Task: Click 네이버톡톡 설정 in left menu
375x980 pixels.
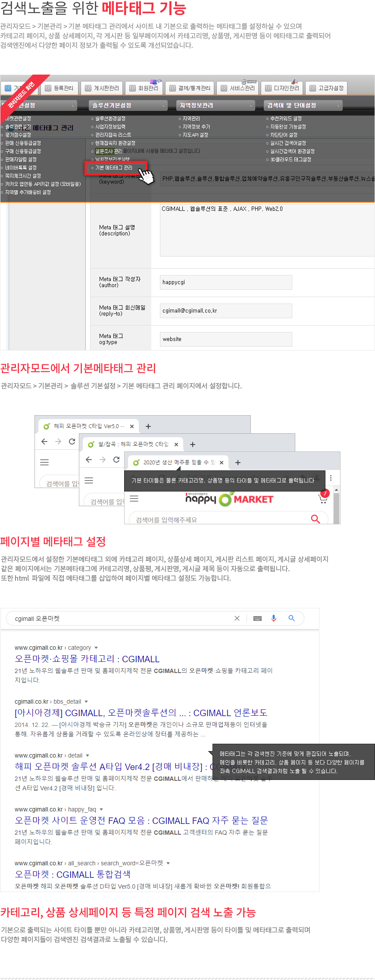Action: (21, 168)
